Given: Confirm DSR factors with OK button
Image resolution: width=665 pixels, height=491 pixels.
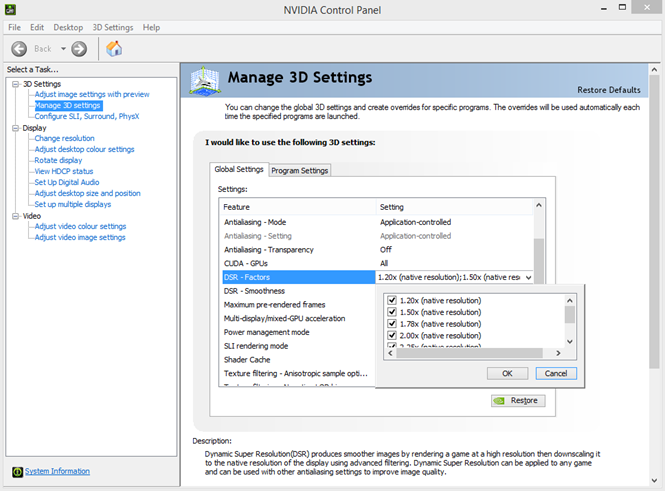Looking at the screenshot, I should pos(507,374).
